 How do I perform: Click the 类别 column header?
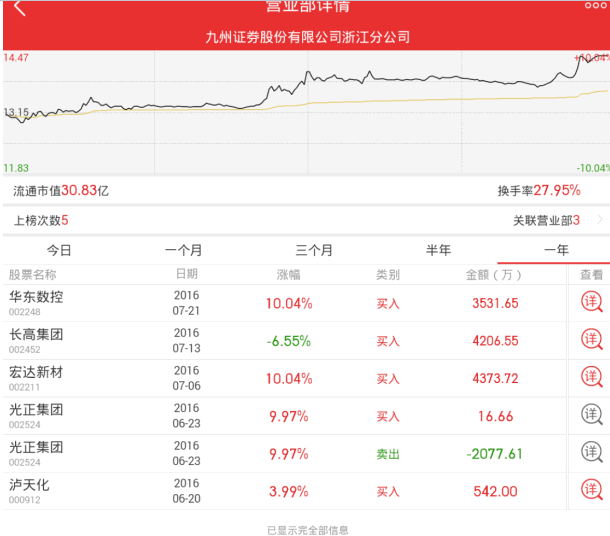tap(388, 275)
